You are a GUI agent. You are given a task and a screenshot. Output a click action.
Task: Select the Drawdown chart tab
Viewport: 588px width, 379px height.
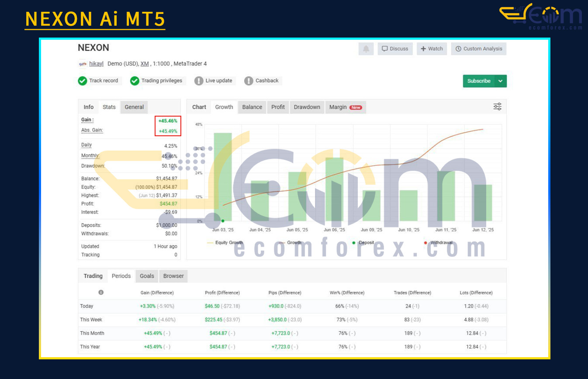307,107
